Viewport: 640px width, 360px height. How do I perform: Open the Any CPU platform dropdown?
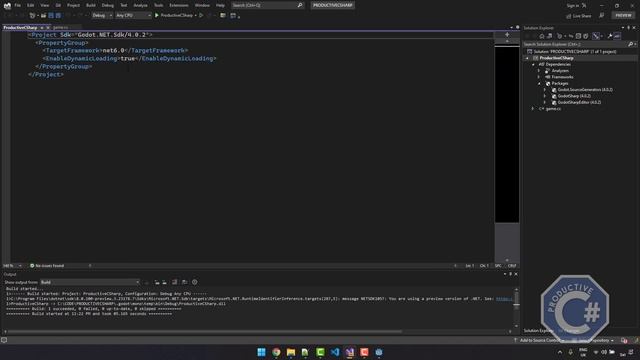pyautogui.click(x=133, y=16)
